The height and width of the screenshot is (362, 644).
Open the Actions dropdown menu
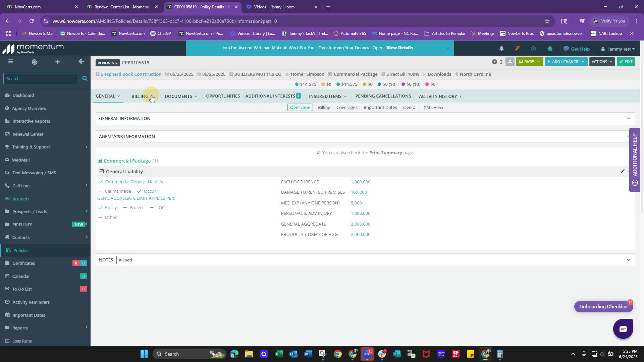click(602, 62)
